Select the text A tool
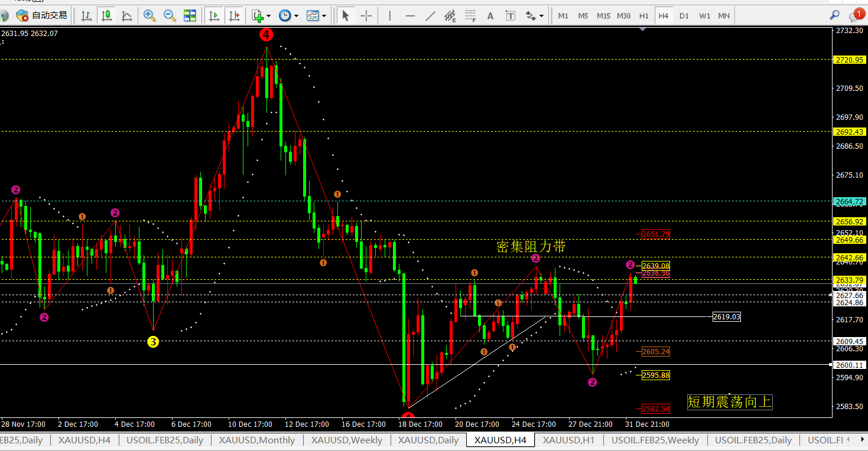Screen dimensions: 868x451 point(490,15)
